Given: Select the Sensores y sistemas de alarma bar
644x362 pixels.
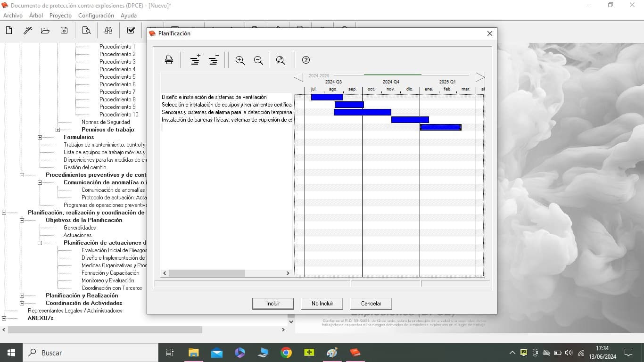Looking at the screenshot, I should [362, 112].
